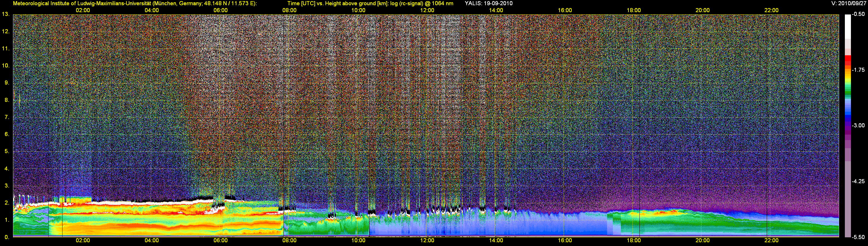Screen dimensions: 868x246
Task: Click the 8. height axis label
Action: tap(7, 100)
